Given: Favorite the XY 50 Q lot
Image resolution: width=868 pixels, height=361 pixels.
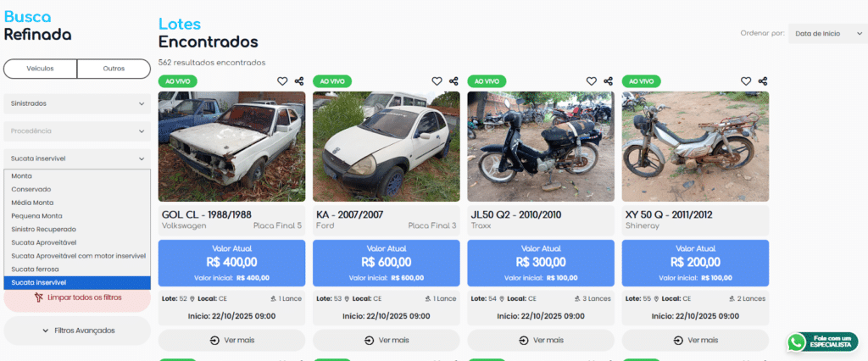Looking at the screenshot, I should tap(746, 81).
